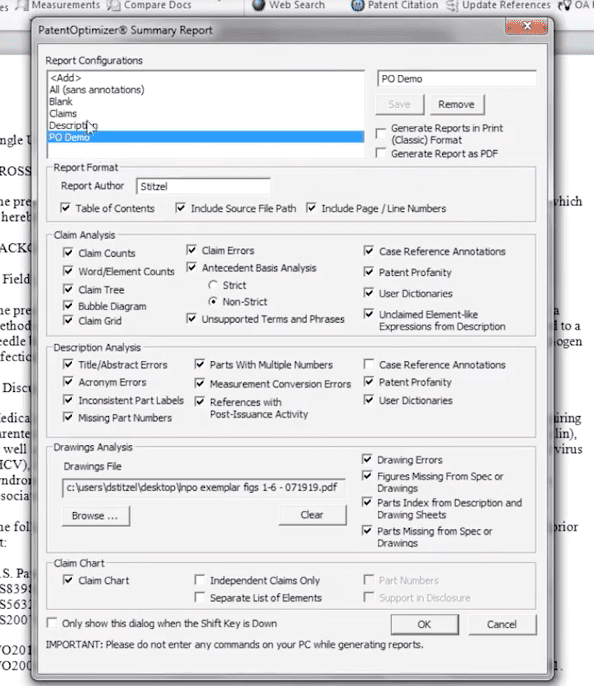
Task: Enable Generate Report as PDF
Action: tap(381, 153)
